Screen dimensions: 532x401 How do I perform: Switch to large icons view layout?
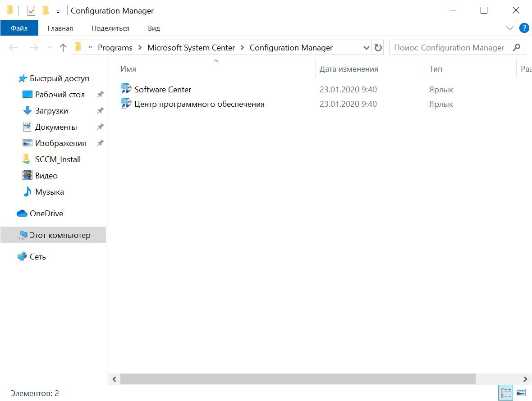click(520, 393)
